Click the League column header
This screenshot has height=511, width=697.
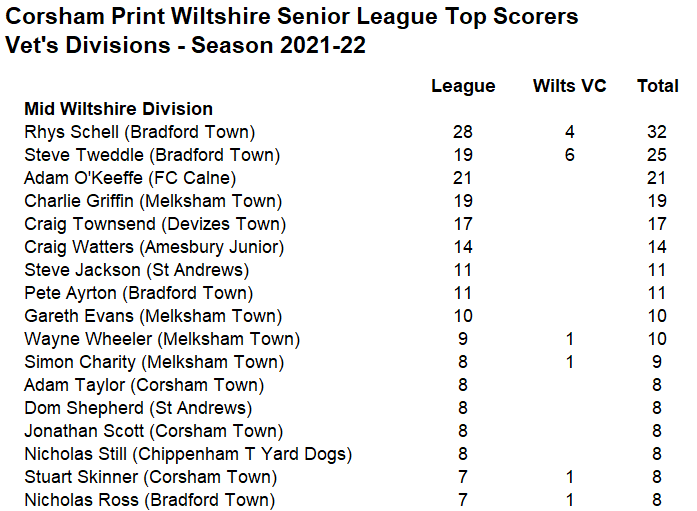click(x=463, y=86)
